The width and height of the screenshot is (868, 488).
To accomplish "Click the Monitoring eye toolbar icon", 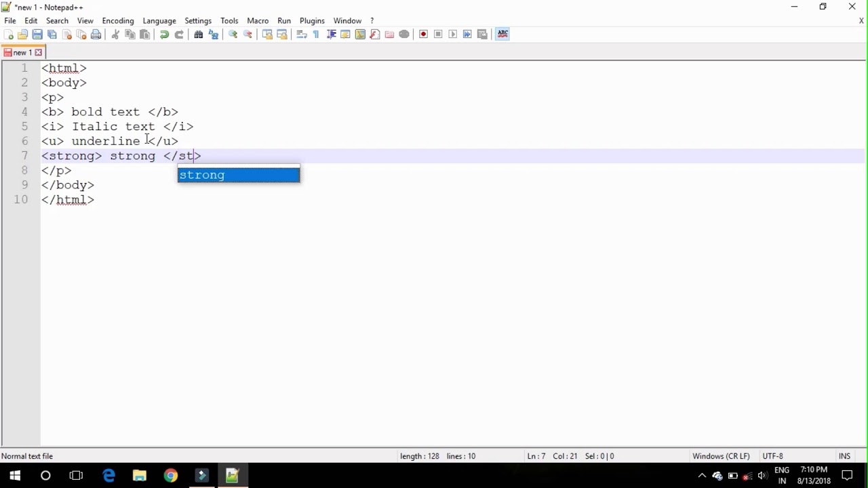I will 404,35.
